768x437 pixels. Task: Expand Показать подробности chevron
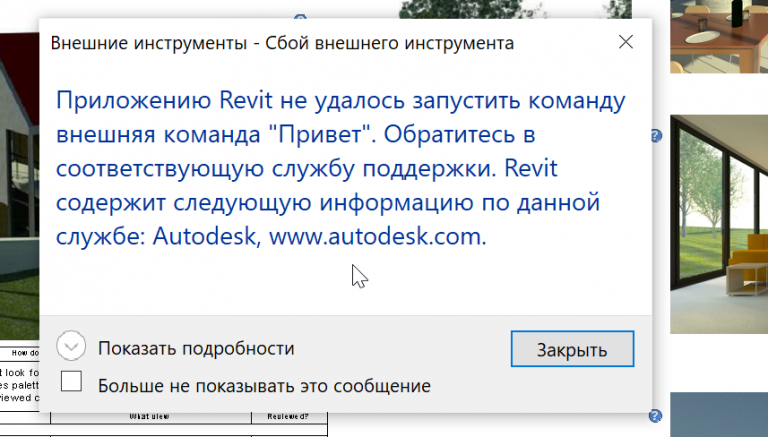point(71,346)
